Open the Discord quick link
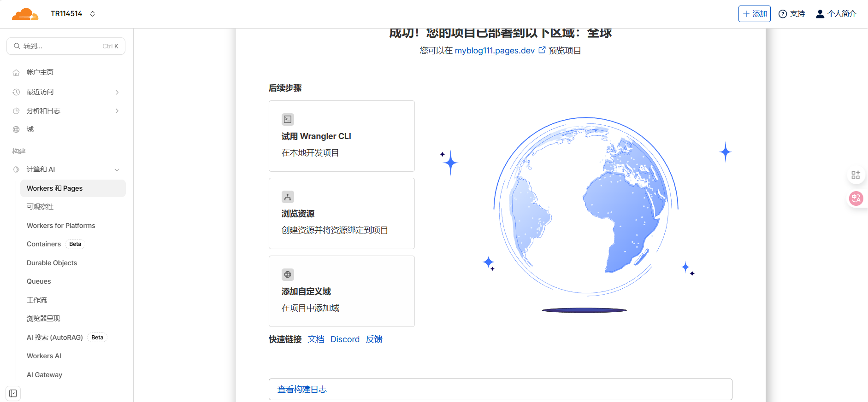868x402 pixels. [345, 339]
